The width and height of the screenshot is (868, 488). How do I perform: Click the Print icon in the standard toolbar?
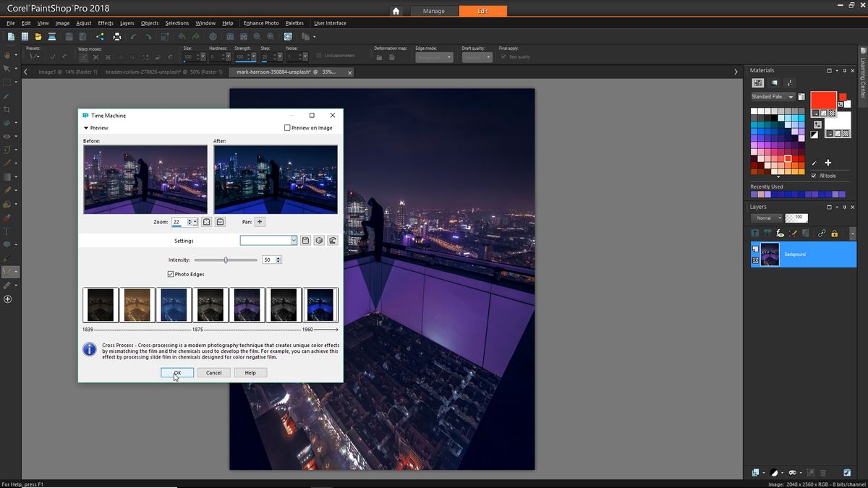[116, 35]
